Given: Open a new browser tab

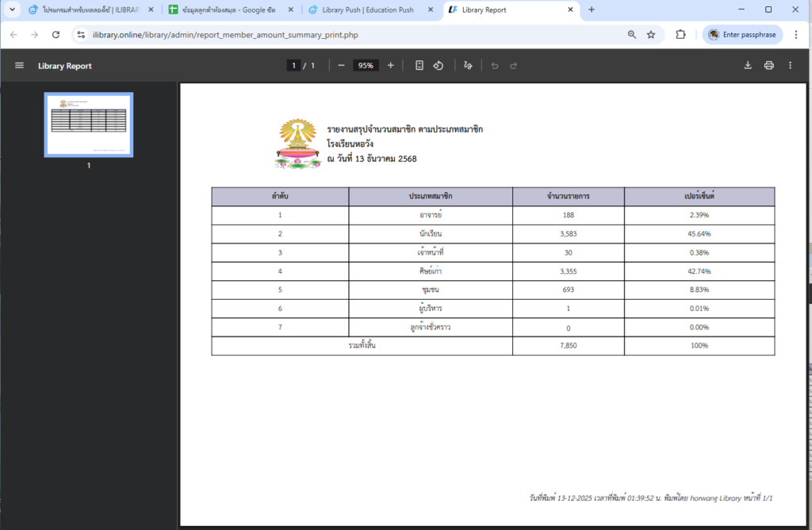Looking at the screenshot, I should click(592, 10).
